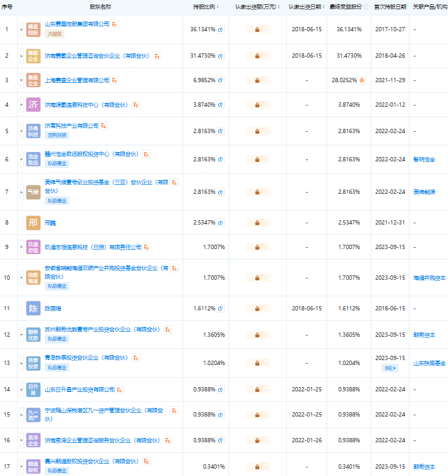Click the B轮 funding round tag
This screenshot has height=476, width=448.
pyautogui.click(x=390, y=368)
